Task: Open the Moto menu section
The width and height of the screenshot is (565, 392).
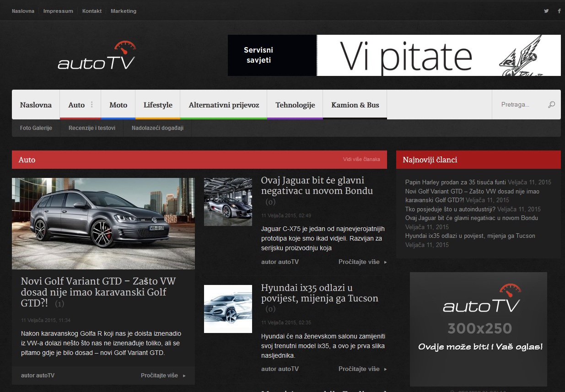Action: coord(118,105)
